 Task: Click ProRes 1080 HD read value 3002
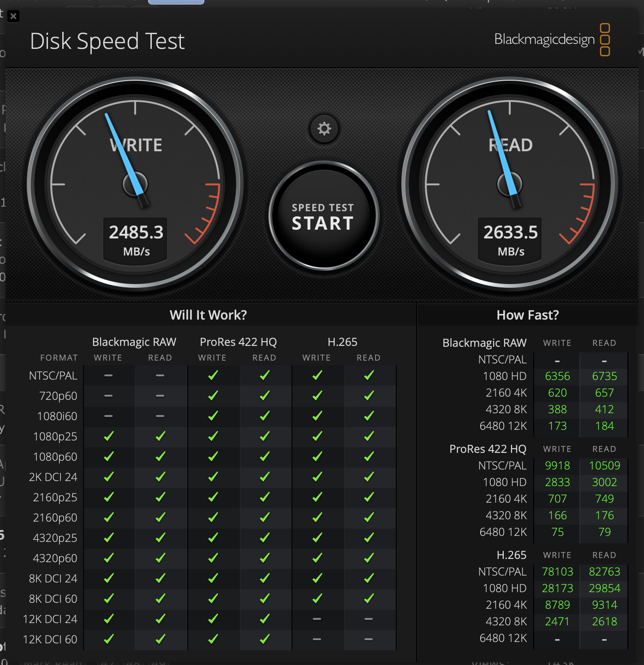click(x=605, y=482)
